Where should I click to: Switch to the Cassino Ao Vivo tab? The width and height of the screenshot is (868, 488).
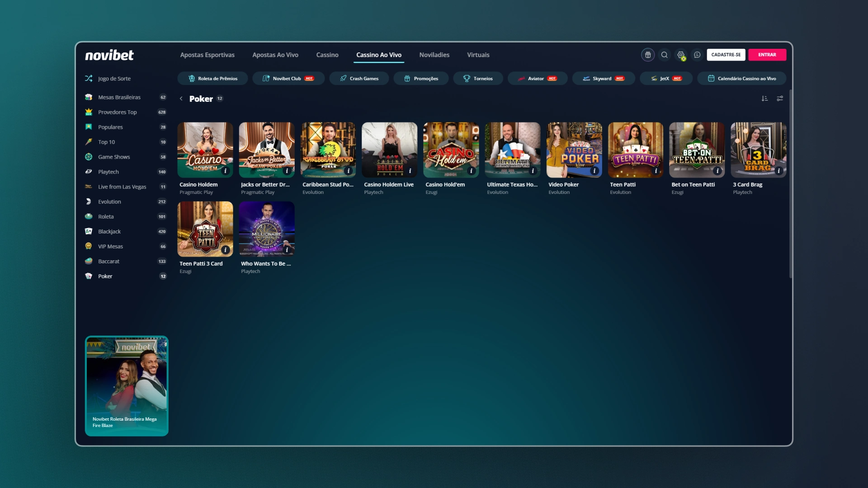pyautogui.click(x=379, y=55)
